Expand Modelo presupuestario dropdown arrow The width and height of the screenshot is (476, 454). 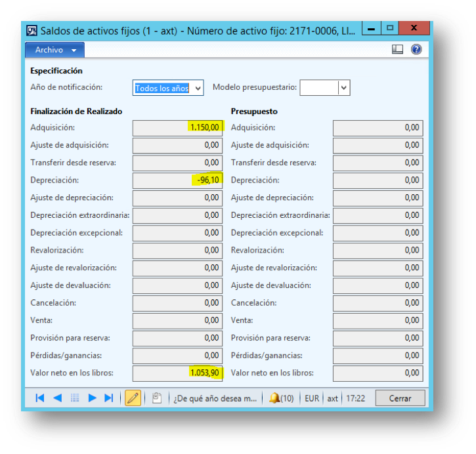click(344, 88)
